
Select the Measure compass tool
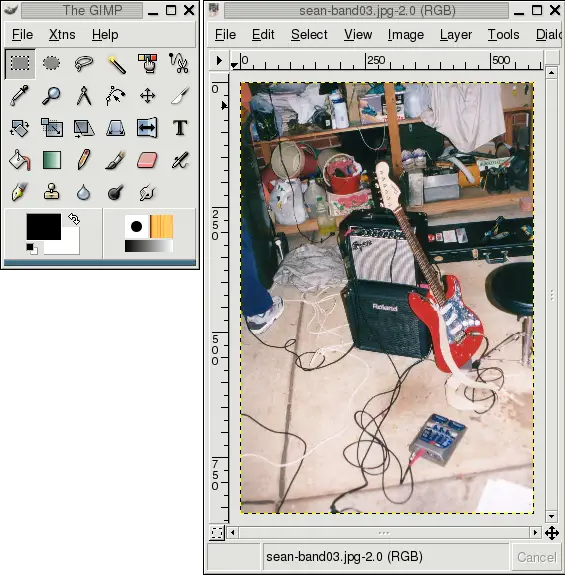point(84,96)
